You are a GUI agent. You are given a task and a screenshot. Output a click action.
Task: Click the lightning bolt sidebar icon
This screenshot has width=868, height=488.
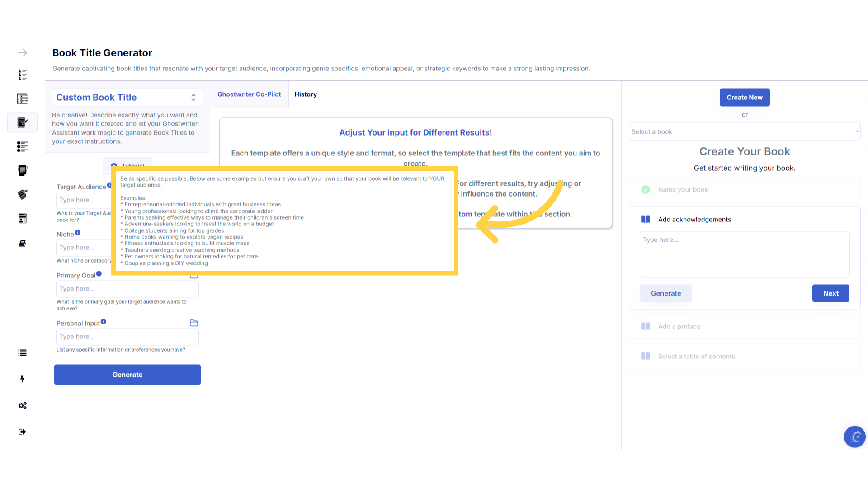[x=22, y=379]
